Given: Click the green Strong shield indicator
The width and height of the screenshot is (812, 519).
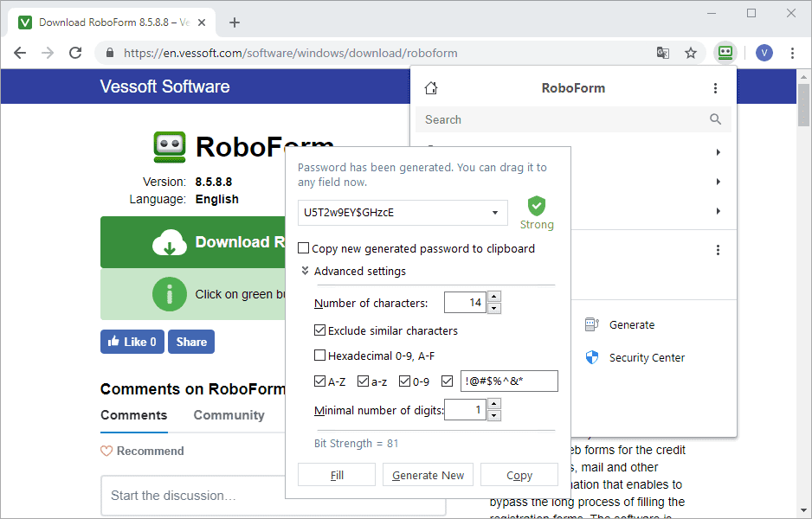Looking at the screenshot, I should click(537, 206).
